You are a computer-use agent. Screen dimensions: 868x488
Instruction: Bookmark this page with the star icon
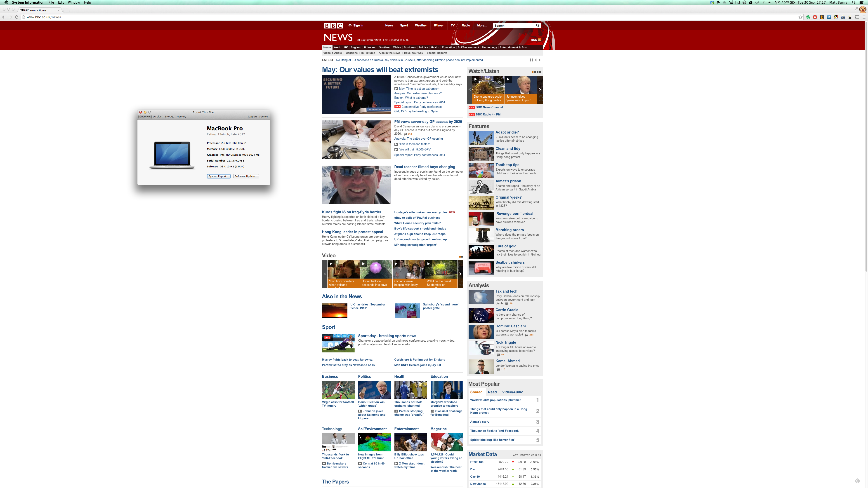tap(801, 17)
